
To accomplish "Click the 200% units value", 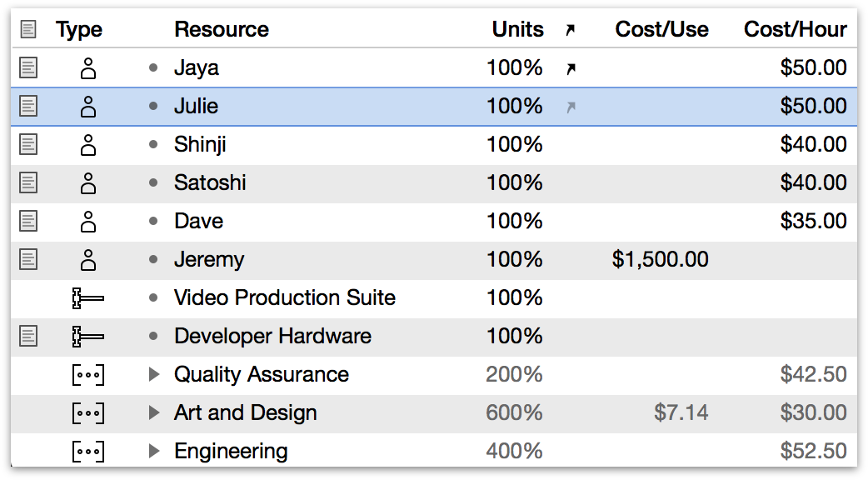I will (x=514, y=374).
